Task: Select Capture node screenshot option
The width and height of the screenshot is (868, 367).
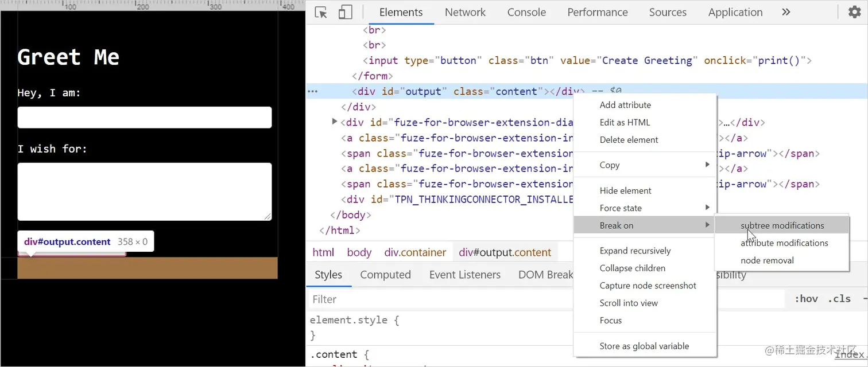Action: click(x=648, y=286)
